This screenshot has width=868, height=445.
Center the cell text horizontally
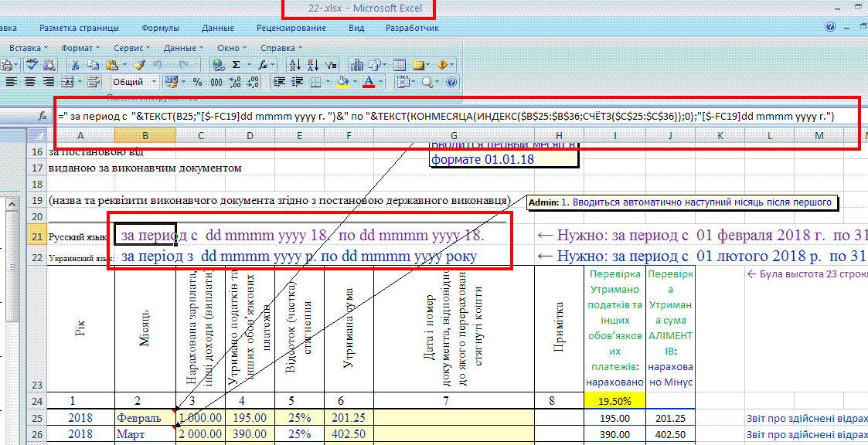pos(30,82)
